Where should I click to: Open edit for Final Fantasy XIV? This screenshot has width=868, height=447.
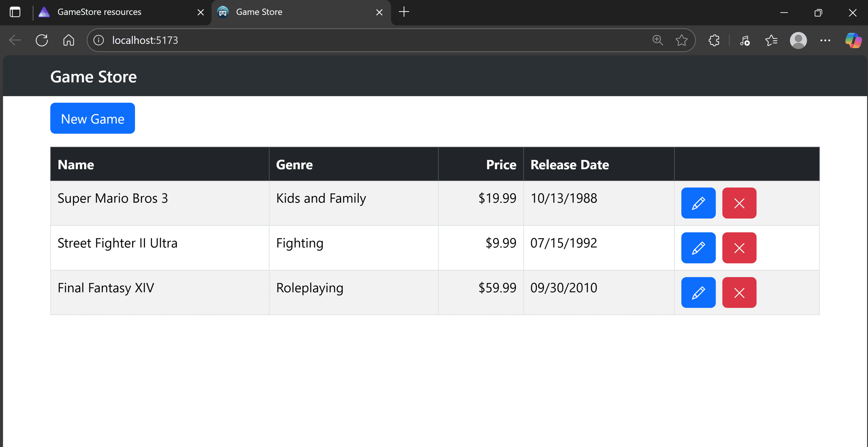tap(698, 292)
